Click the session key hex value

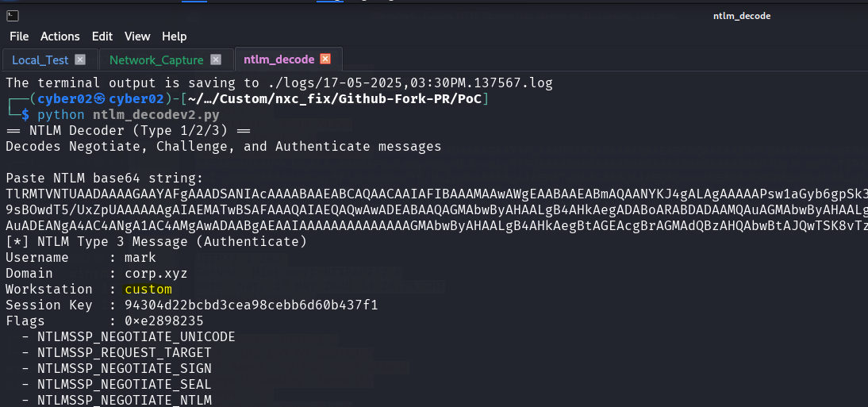coord(252,305)
